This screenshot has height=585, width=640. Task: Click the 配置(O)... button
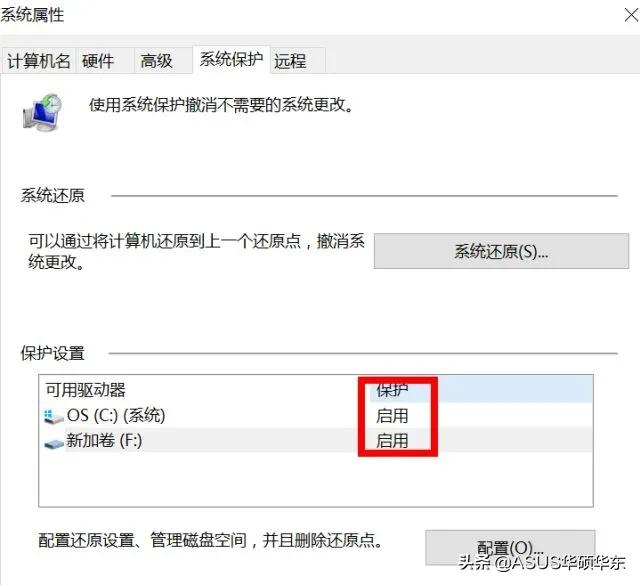click(510, 547)
